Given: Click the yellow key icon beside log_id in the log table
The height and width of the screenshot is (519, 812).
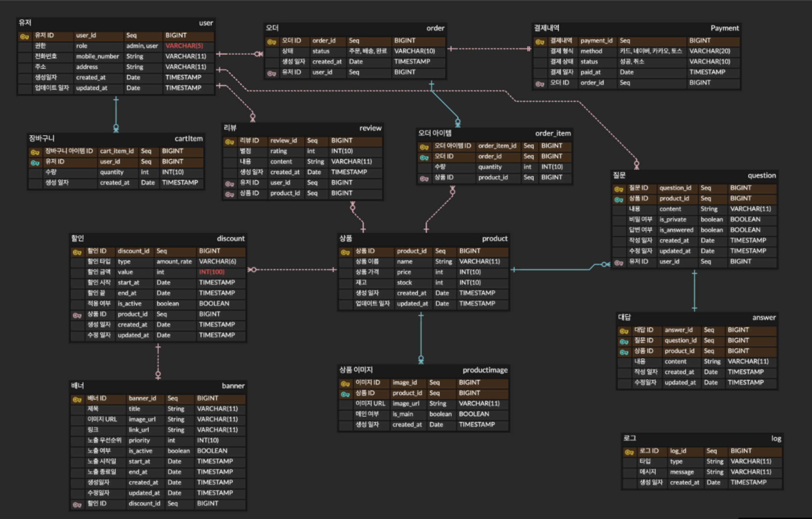Looking at the screenshot, I should (629, 452).
